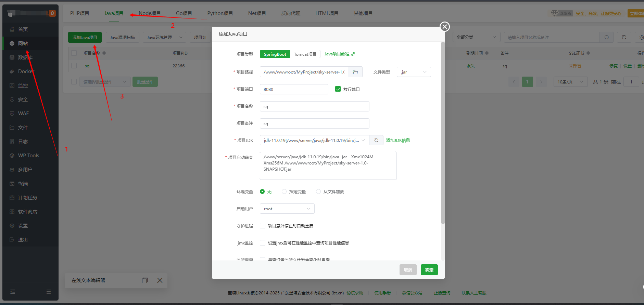This screenshot has width=644, height=305.
Task: Maximize the 在线文本编辑器 panel
Action: (145, 280)
